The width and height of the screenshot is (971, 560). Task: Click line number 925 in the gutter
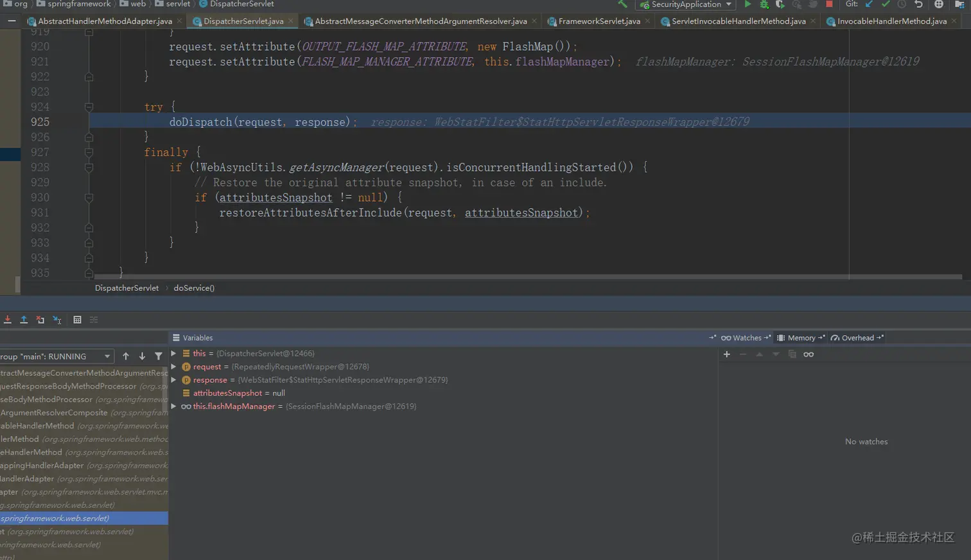point(40,122)
